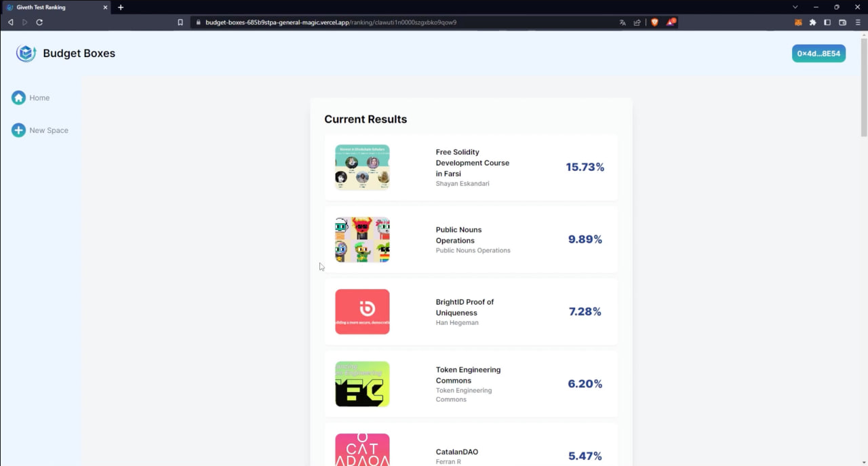Open the MetaMask fox extension
The width and height of the screenshot is (868, 466).
pos(798,22)
